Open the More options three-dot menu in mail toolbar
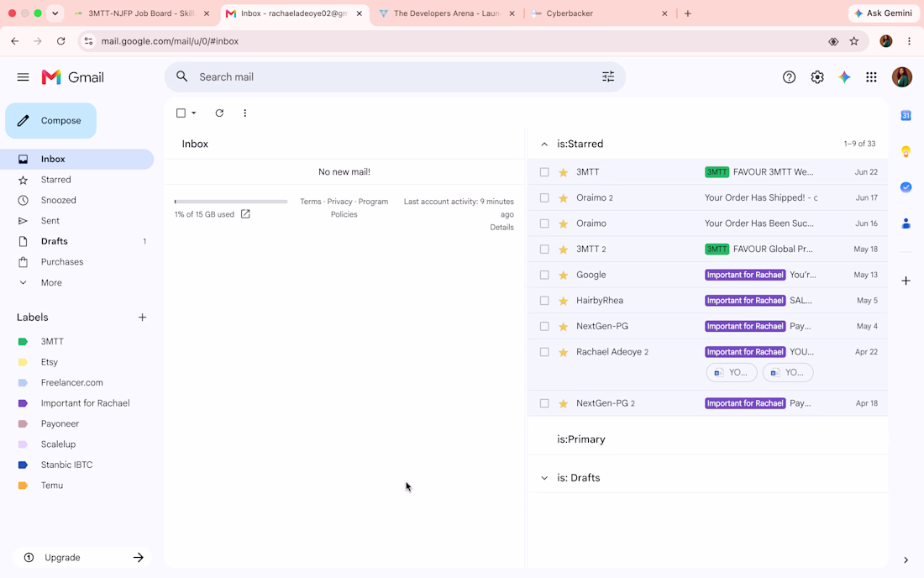Viewport: 924px width, 578px height. 245,113
